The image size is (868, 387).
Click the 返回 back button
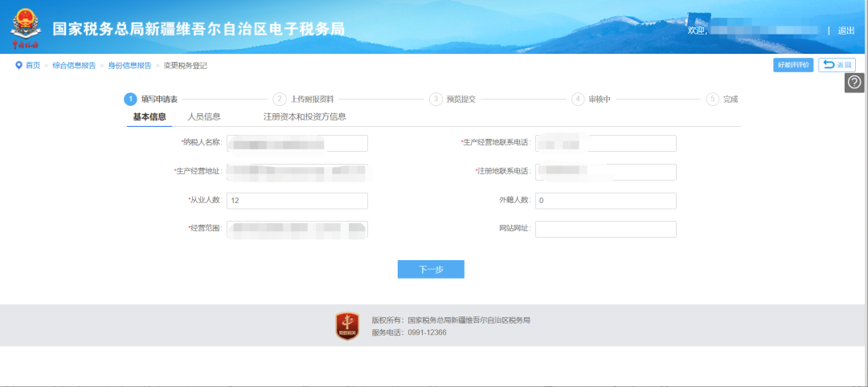837,65
